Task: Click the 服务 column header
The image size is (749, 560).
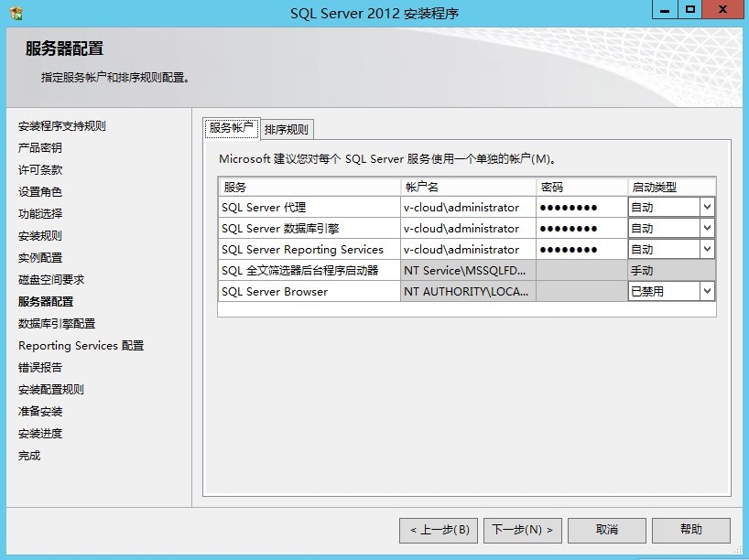Action: pyautogui.click(x=309, y=187)
